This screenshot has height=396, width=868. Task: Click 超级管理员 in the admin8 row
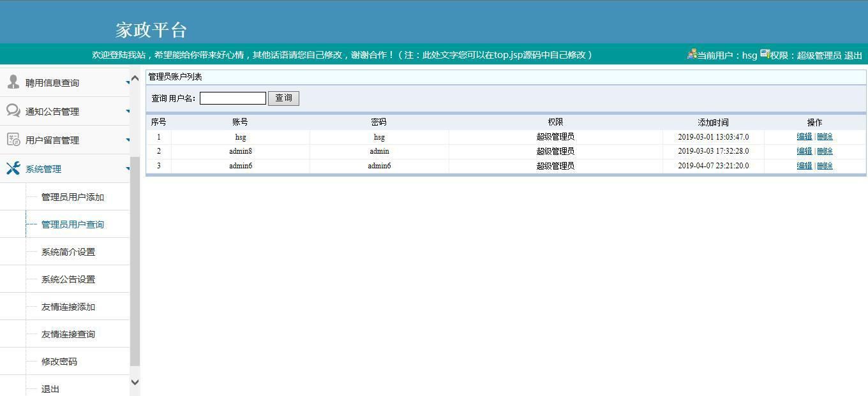click(555, 151)
